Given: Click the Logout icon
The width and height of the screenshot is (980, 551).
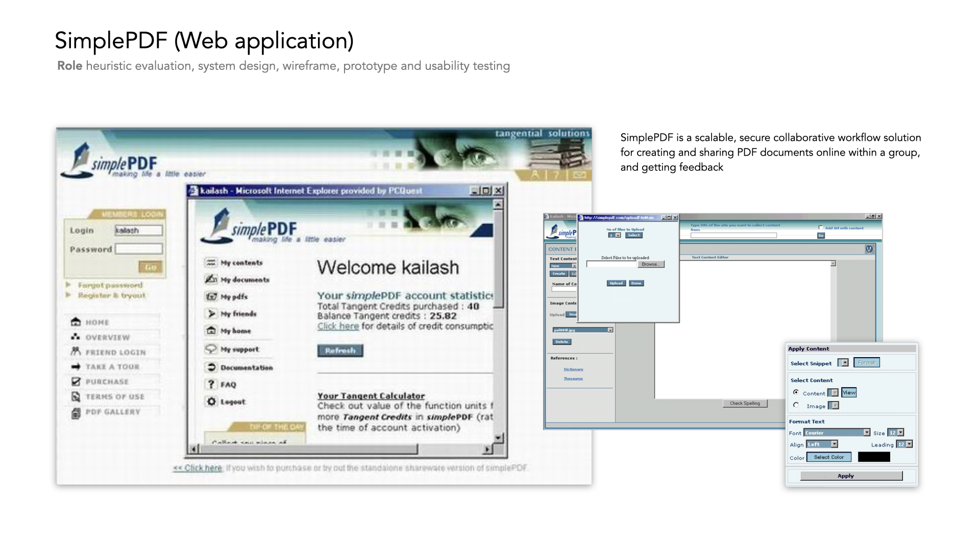Looking at the screenshot, I should tap(212, 402).
